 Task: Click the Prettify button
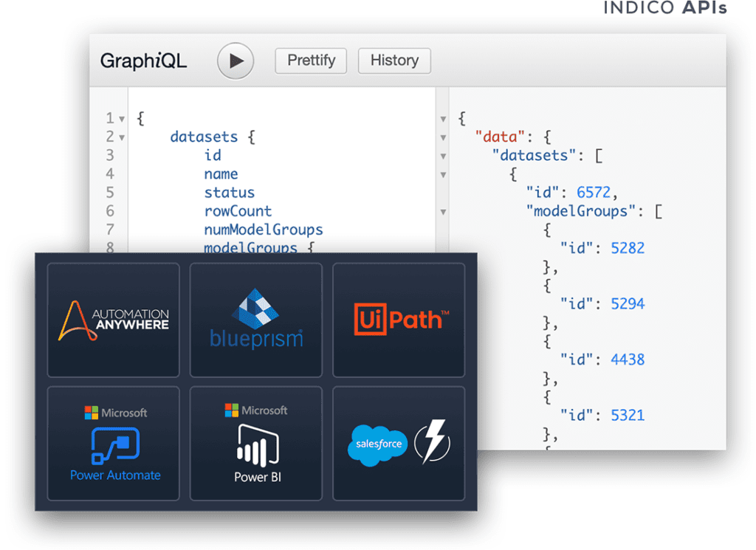point(311,61)
